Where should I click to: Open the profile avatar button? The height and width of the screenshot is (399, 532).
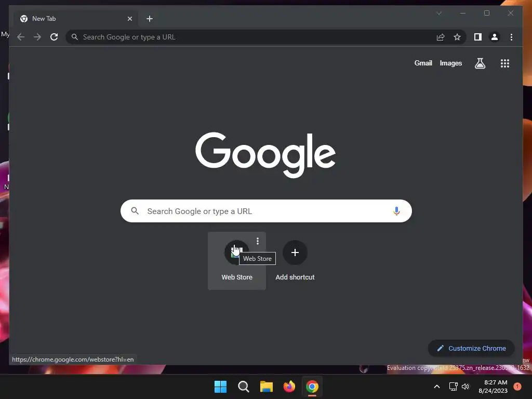tap(495, 37)
